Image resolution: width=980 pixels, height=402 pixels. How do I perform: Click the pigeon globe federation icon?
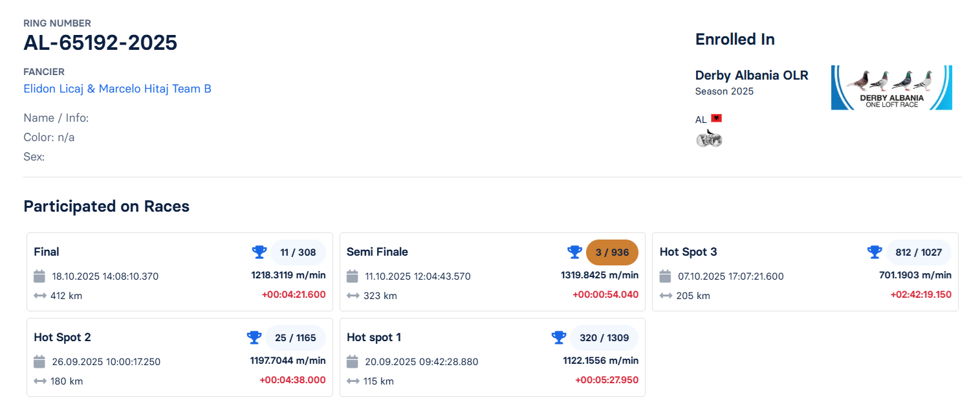coord(709,138)
